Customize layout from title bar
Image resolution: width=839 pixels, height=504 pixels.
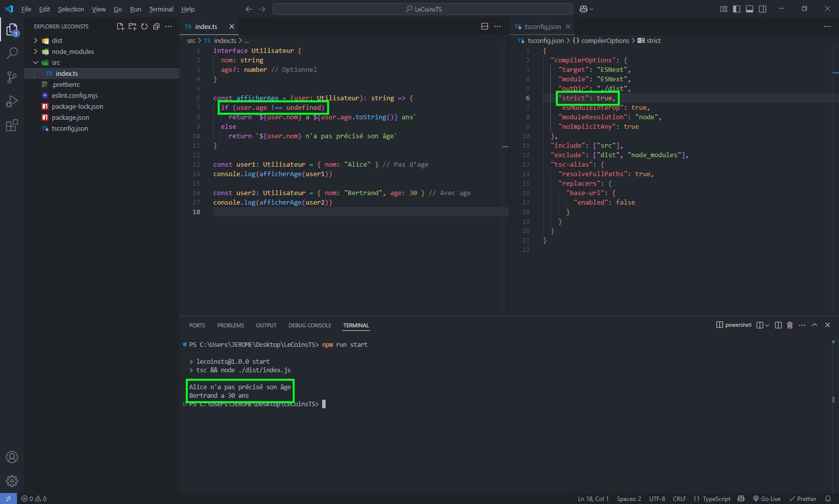point(724,9)
